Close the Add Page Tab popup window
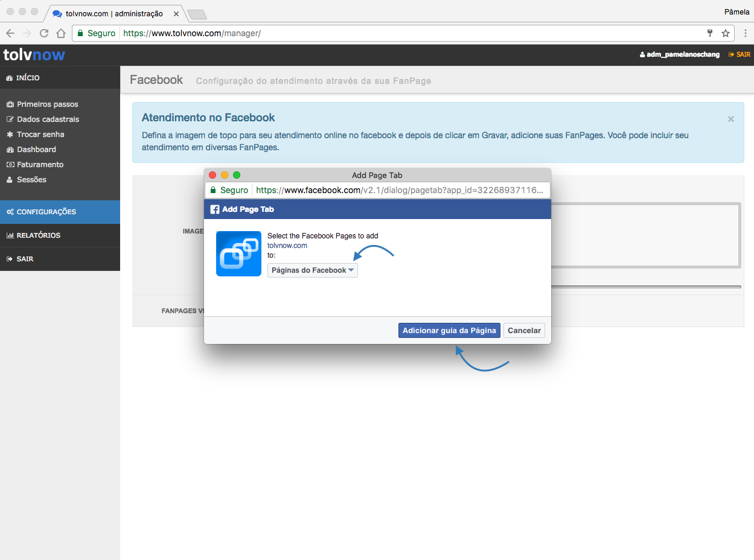 coord(212,175)
